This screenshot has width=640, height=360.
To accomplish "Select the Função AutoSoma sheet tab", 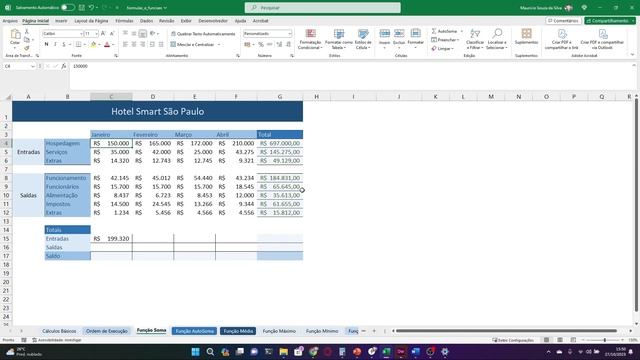I will pyautogui.click(x=194, y=331).
